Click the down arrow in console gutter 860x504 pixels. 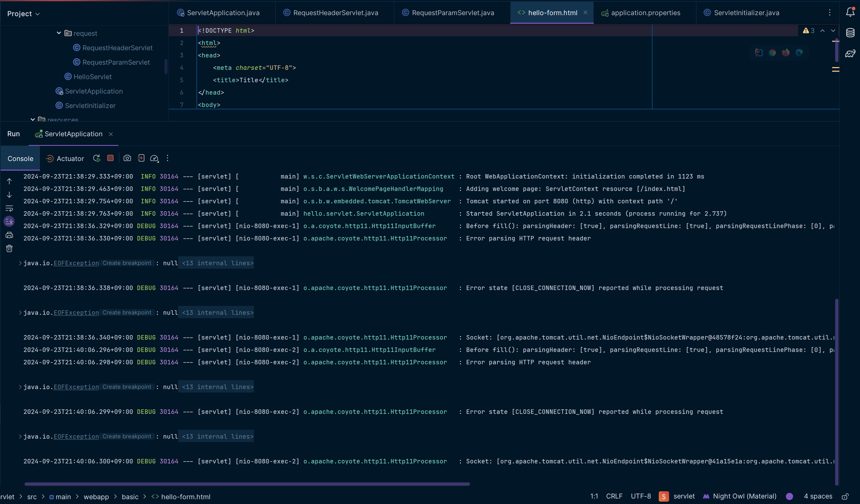[9, 195]
